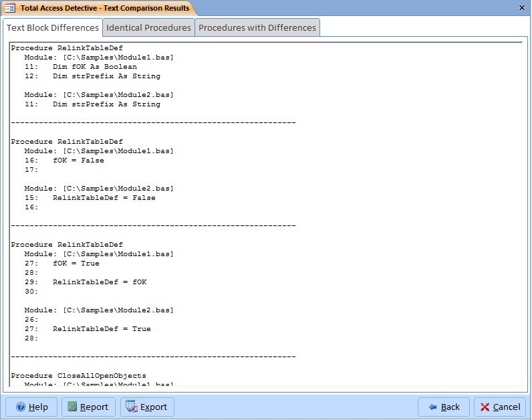Click the line 'RelinkTableDef = fOK'
The width and height of the screenshot is (532, 420).
100,282
